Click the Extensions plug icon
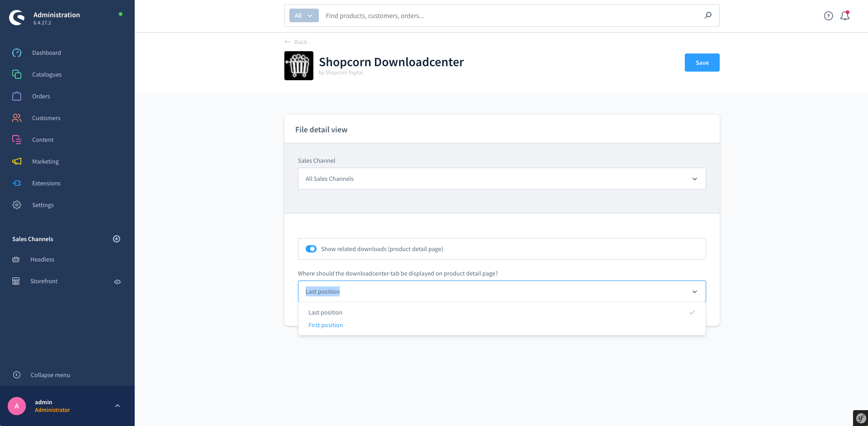The height and width of the screenshot is (426, 868). (x=17, y=183)
